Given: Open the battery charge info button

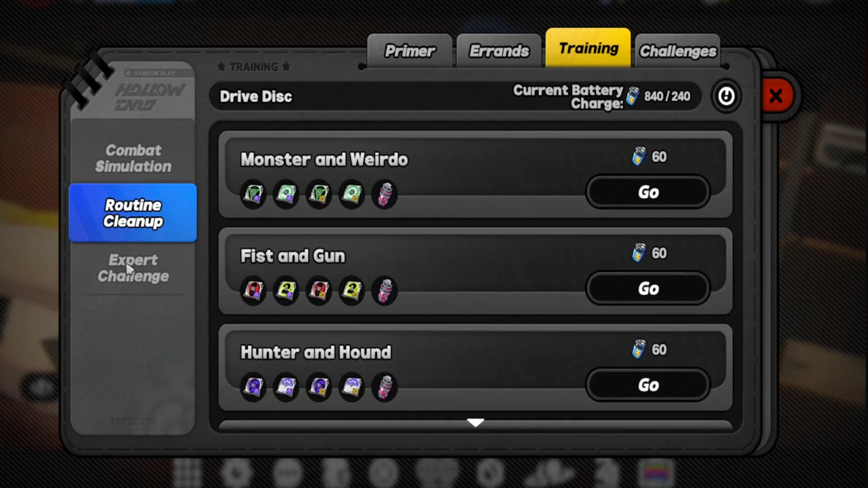Looking at the screenshot, I should click(726, 96).
